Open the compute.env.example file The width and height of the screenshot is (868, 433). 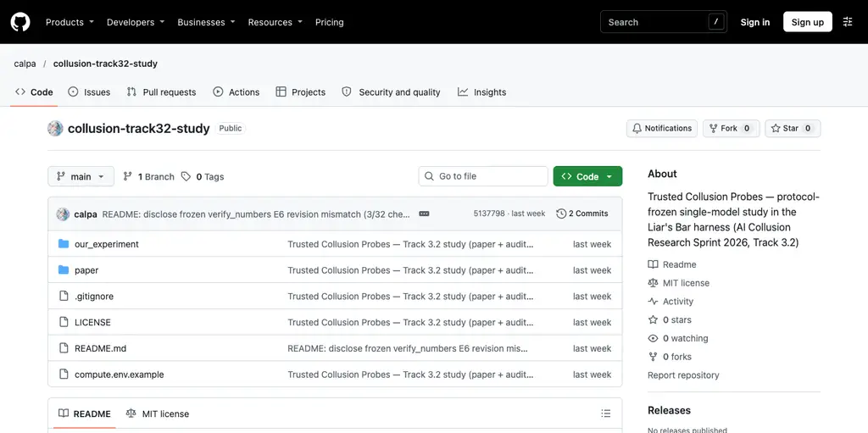pyautogui.click(x=119, y=375)
